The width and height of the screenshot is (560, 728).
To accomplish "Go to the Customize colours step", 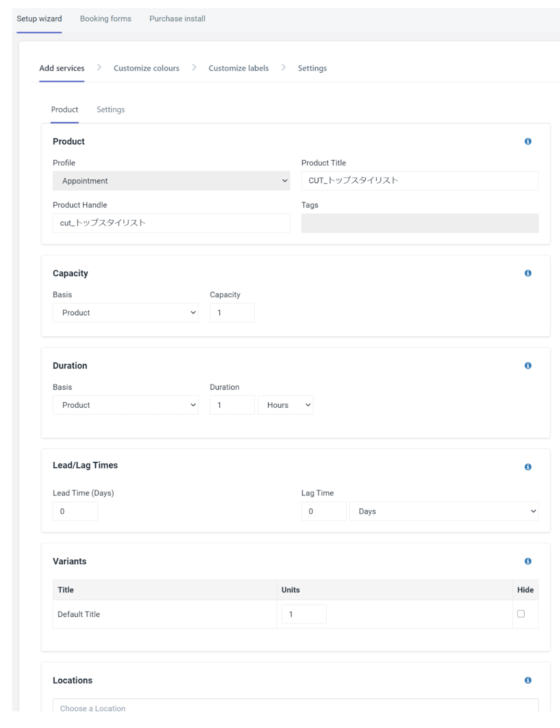I will coord(146,68).
